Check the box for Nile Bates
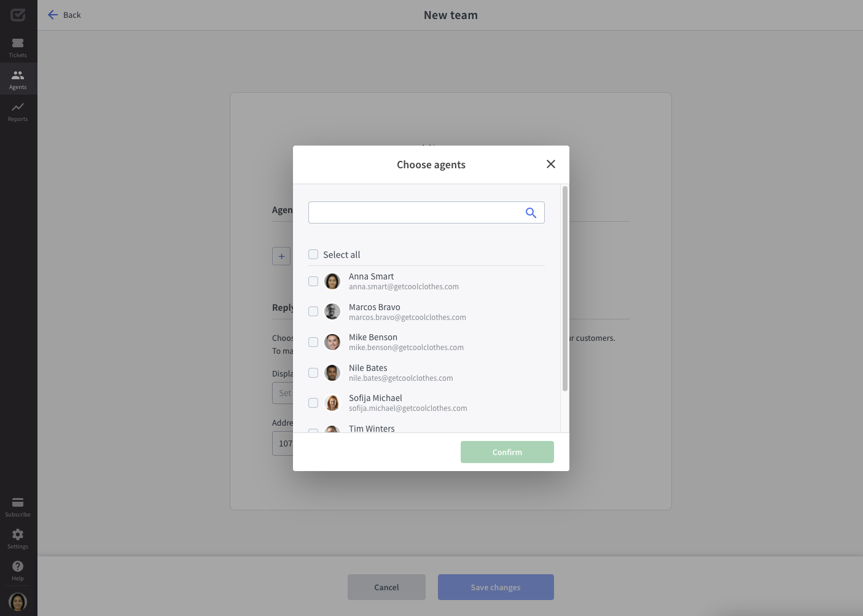The height and width of the screenshot is (616, 863). tap(313, 373)
